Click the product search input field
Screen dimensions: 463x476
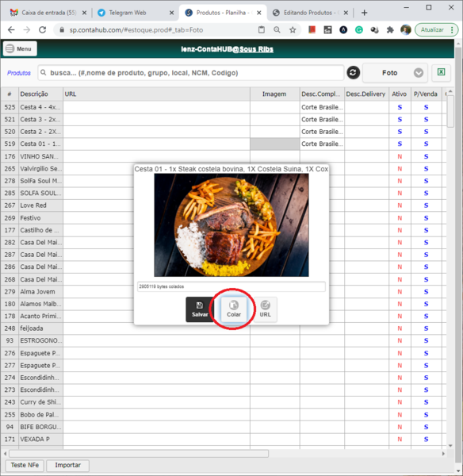[x=190, y=73]
